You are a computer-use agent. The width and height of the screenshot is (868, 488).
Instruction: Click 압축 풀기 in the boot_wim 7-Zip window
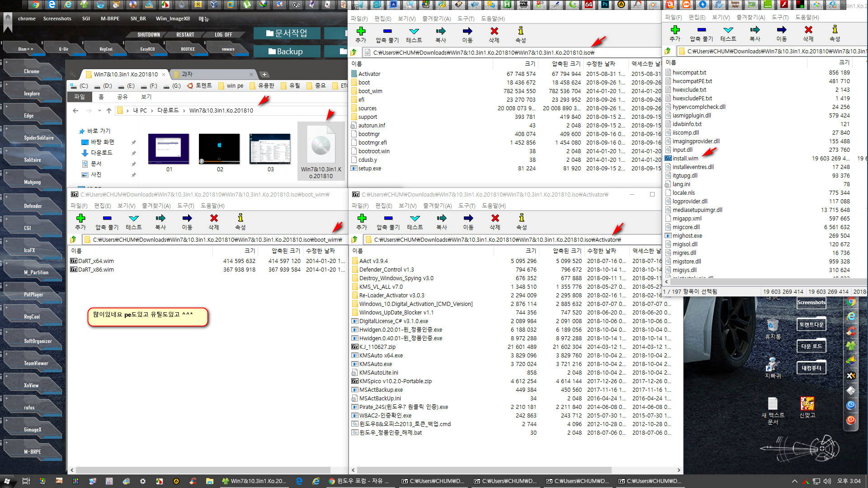[107, 222]
